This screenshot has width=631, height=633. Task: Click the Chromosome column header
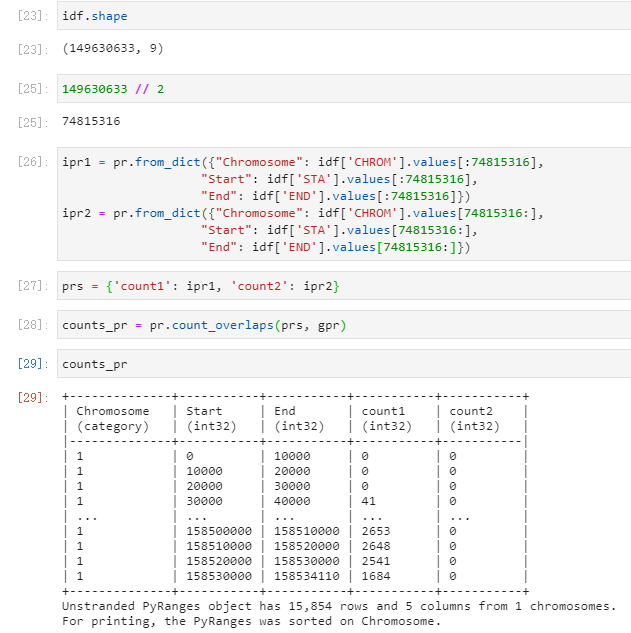click(113, 411)
